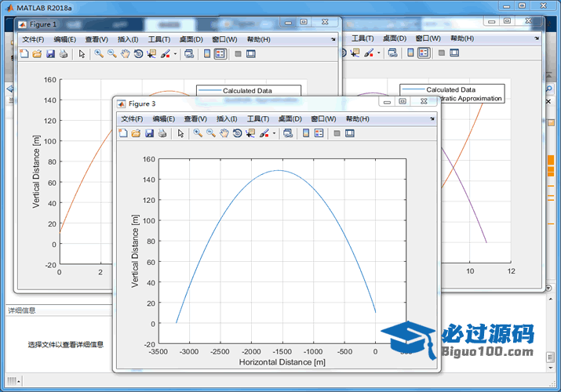Hide Plot Tools icon in Figure 3
561x392 pixels.
(337, 133)
